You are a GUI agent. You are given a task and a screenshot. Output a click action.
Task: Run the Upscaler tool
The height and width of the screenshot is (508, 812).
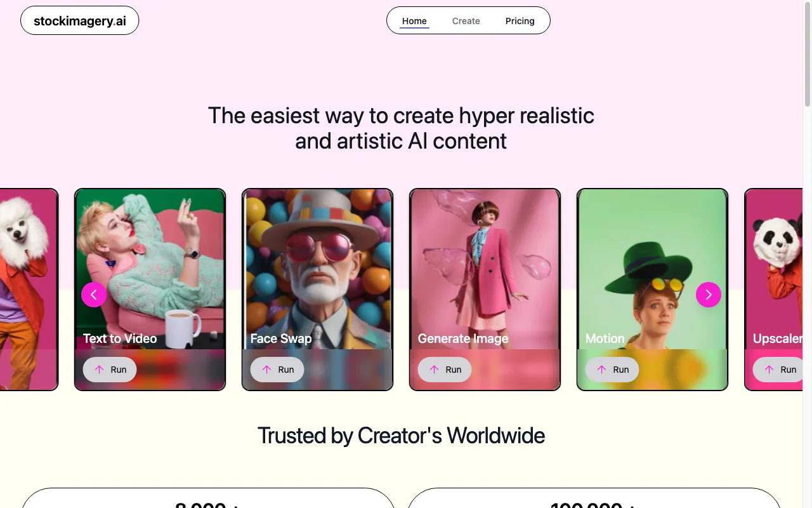778,370
